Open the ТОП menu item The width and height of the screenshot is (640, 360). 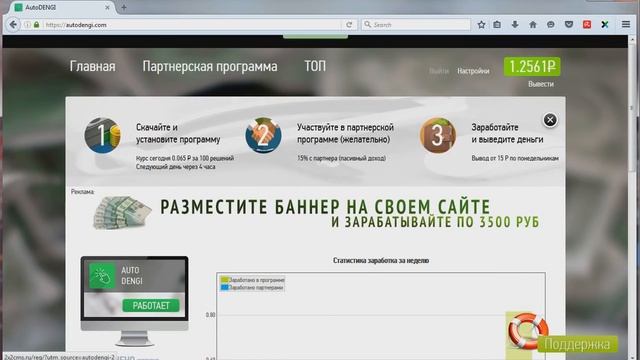click(315, 66)
